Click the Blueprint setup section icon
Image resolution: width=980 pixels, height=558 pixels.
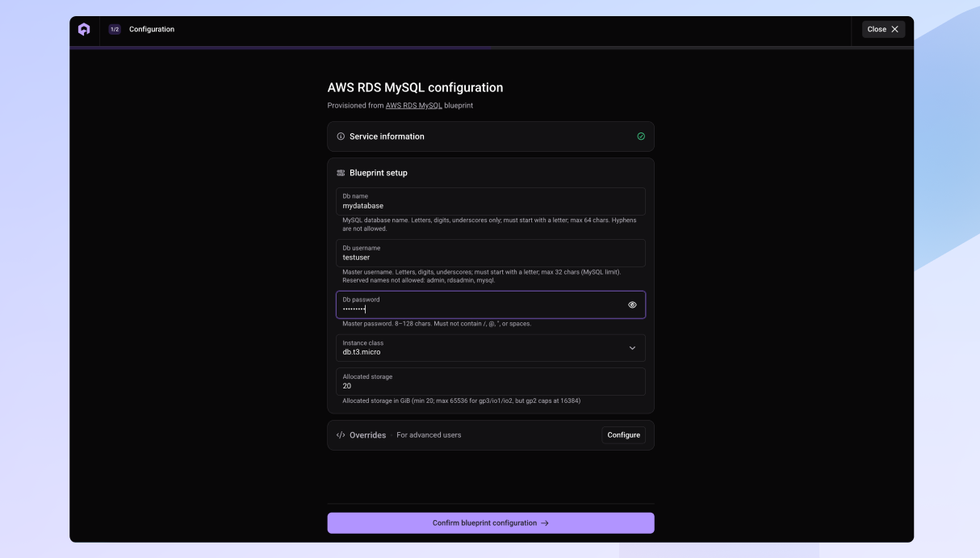(x=341, y=173)
